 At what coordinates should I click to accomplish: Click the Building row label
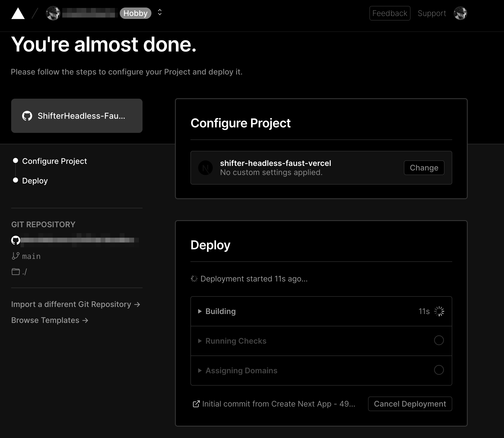(221, 311)
